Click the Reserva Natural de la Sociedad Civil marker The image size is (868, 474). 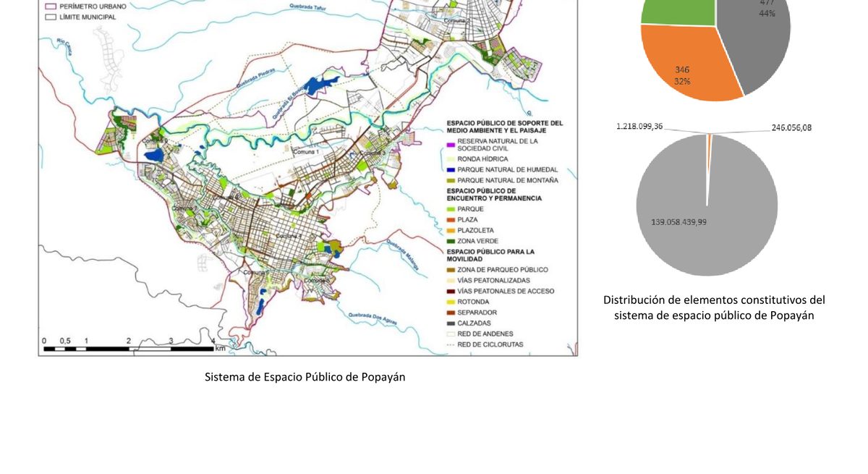click(451, 145)
